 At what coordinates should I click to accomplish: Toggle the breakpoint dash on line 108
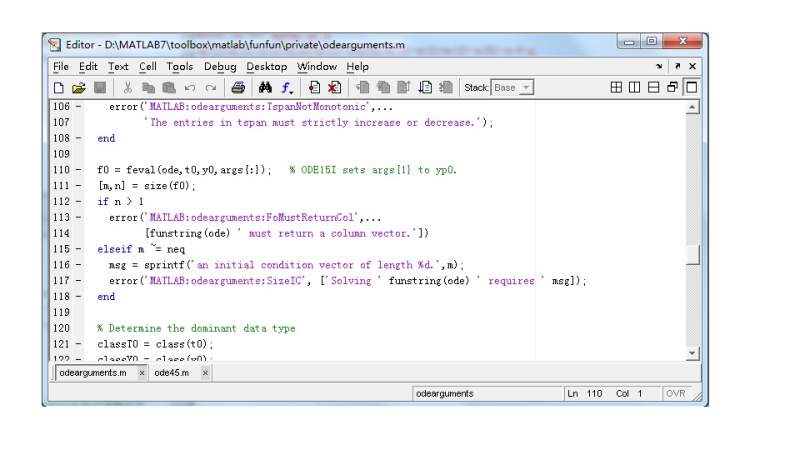(79, 138)
